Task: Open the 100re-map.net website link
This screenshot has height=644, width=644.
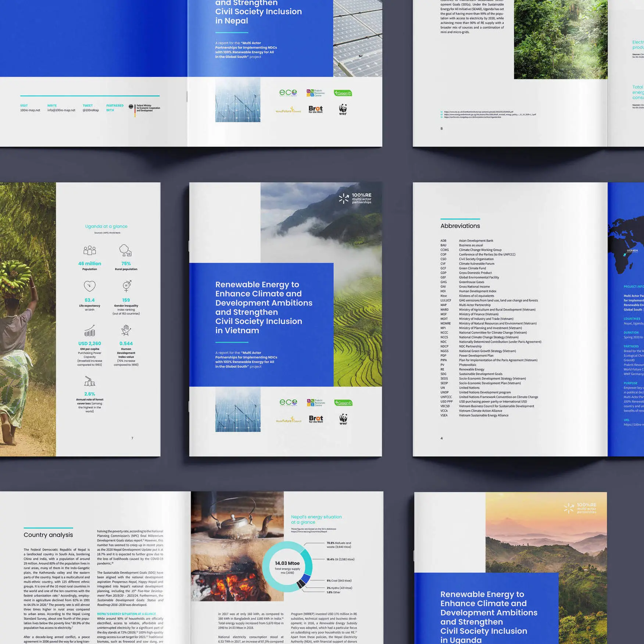Action: (x=30, y=110)
